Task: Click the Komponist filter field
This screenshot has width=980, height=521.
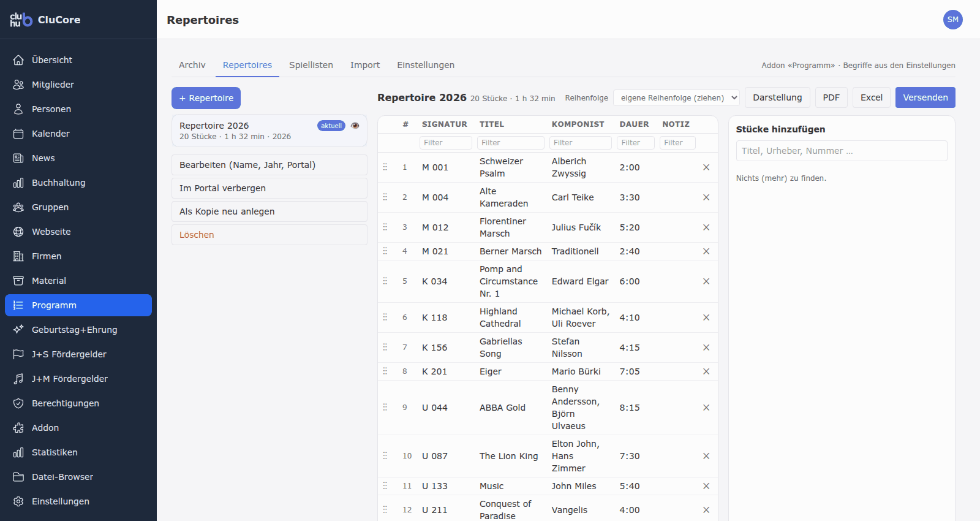Action: tap(581, 143)
